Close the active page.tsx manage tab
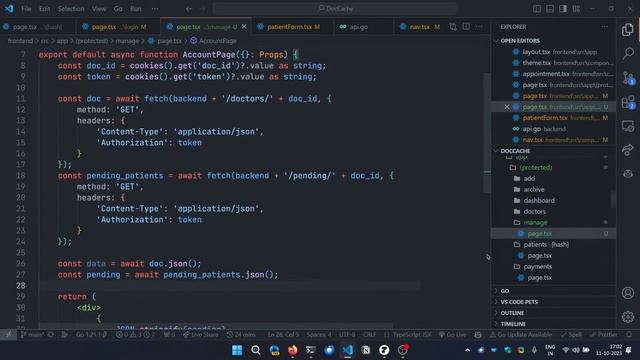640x360 pixels. click(x=244, y=27)
